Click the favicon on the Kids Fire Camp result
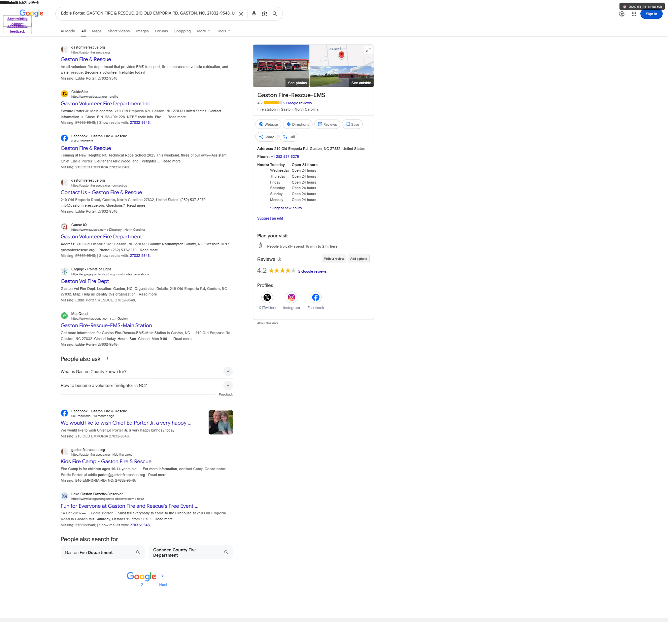The image size is (672, 622). 64,452
